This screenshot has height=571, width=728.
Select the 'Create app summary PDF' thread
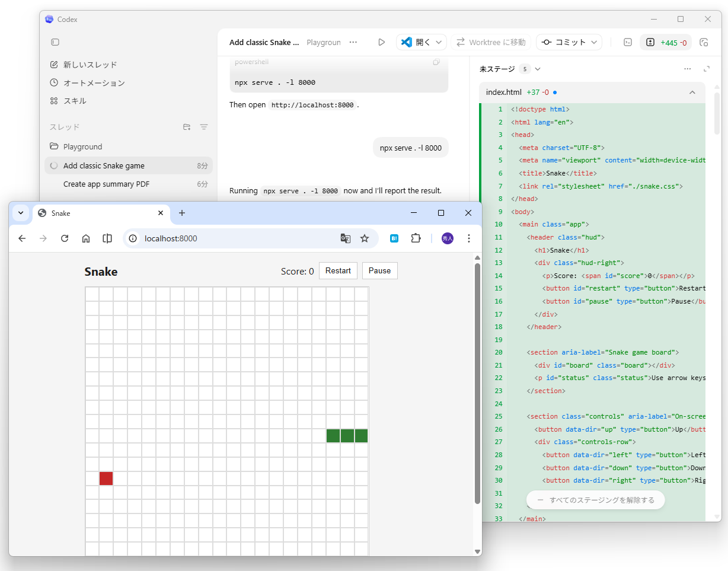[x=128, y=184]
